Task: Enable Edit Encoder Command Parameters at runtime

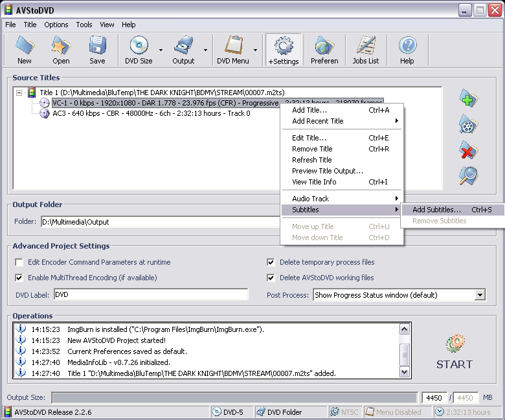Action: point(19,262)
